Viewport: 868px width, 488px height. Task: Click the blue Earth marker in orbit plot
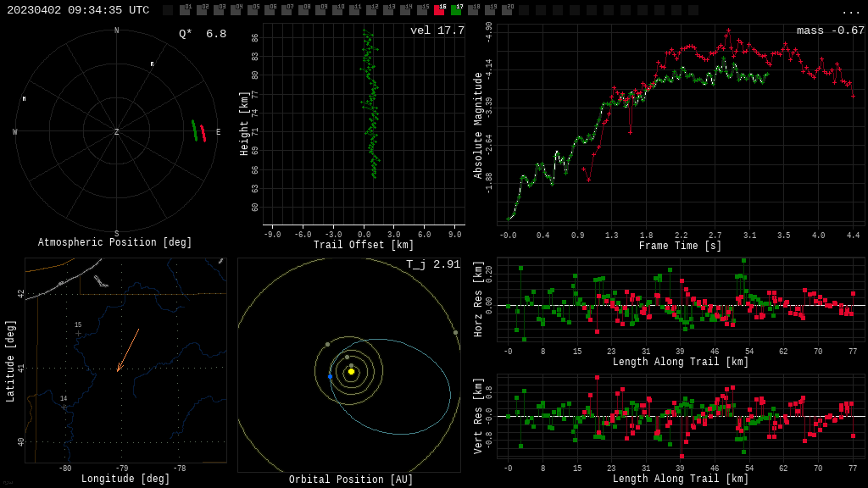tap(330, 377)
